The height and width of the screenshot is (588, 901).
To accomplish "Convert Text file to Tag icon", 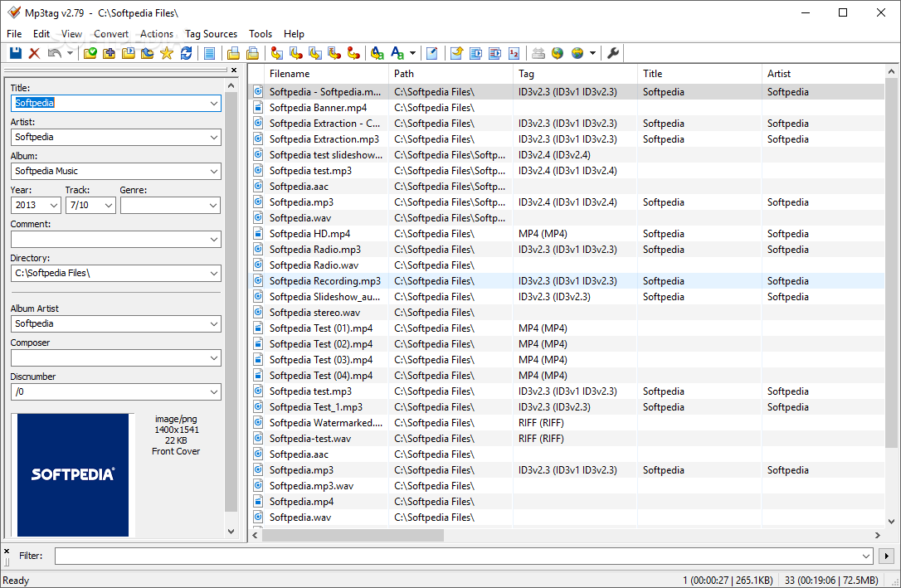I will [x=334, y=53].
